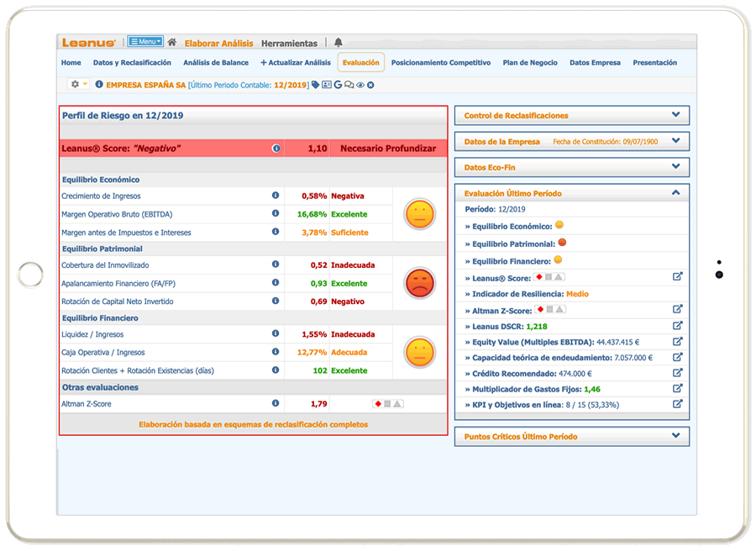Screen dimensions: 756x550
Task: Click Cobertura del Inmovilizado indicator link
Action: [x=105, y=265]
